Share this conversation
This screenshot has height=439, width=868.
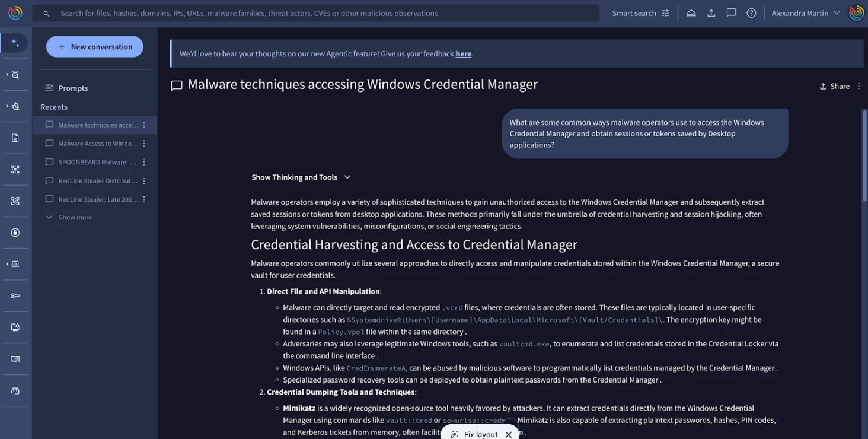click(x=835, y=86)
